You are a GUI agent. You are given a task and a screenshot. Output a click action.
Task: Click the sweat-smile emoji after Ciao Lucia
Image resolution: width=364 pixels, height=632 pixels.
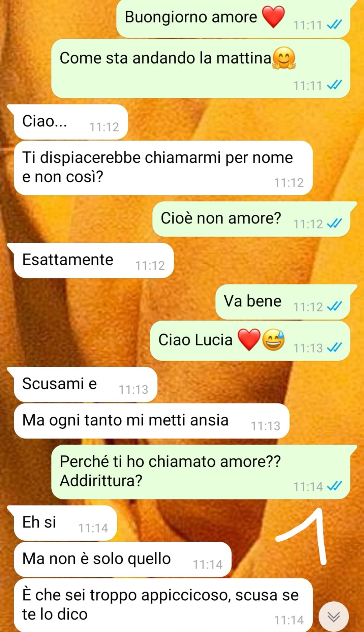click(x=273, y=339)
